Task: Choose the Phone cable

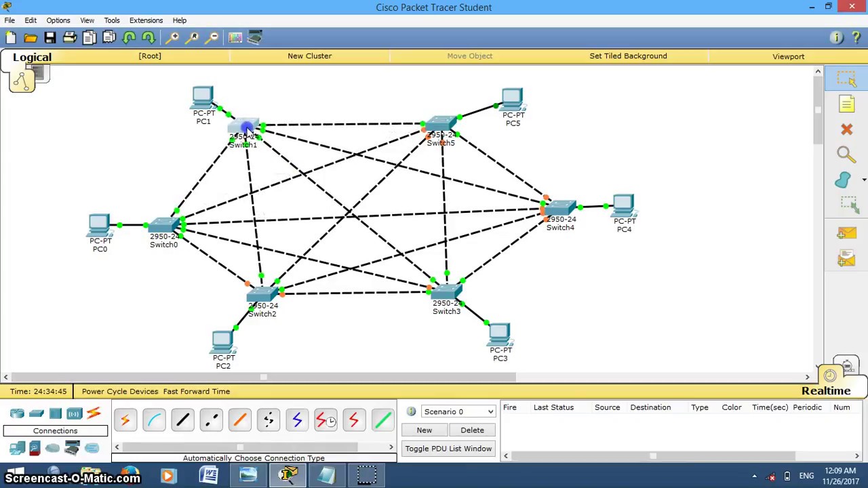Action: click(x=268, y=420)
